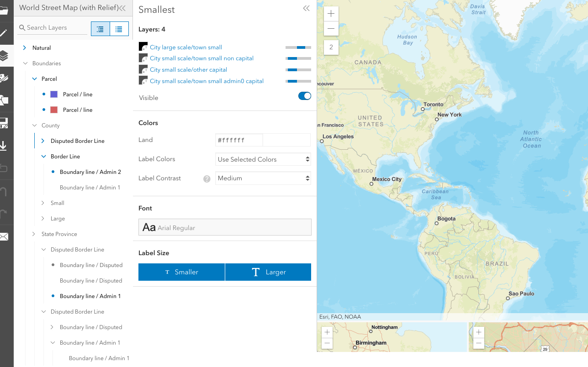588x367 pixels.
Task: Open City small scale/other capital link
Action: click(x=188, y=69)
